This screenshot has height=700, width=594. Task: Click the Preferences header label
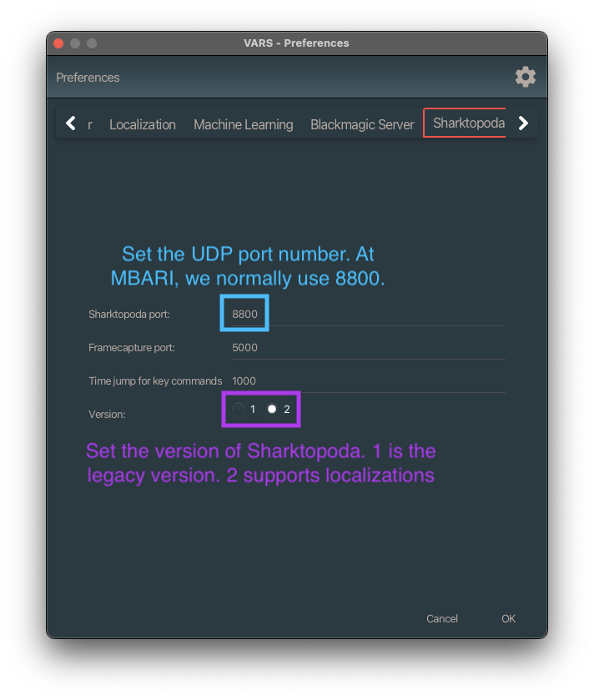pyautogui.click(x=88, y=78)
